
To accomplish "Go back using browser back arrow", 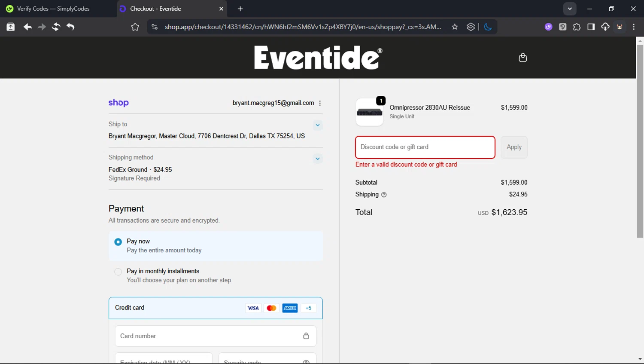I will 27,27.
